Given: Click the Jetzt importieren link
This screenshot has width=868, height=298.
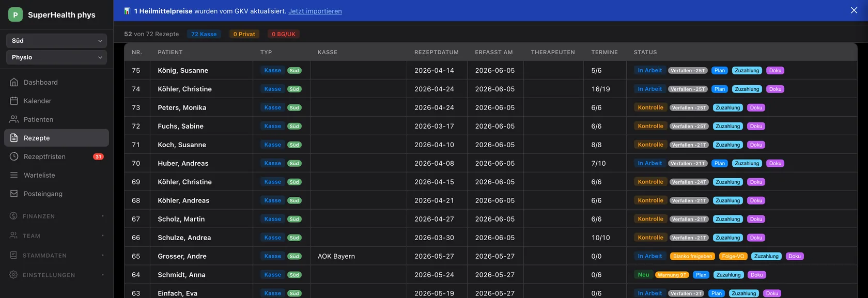Looking at the screenshot, I should click(315, 11).
